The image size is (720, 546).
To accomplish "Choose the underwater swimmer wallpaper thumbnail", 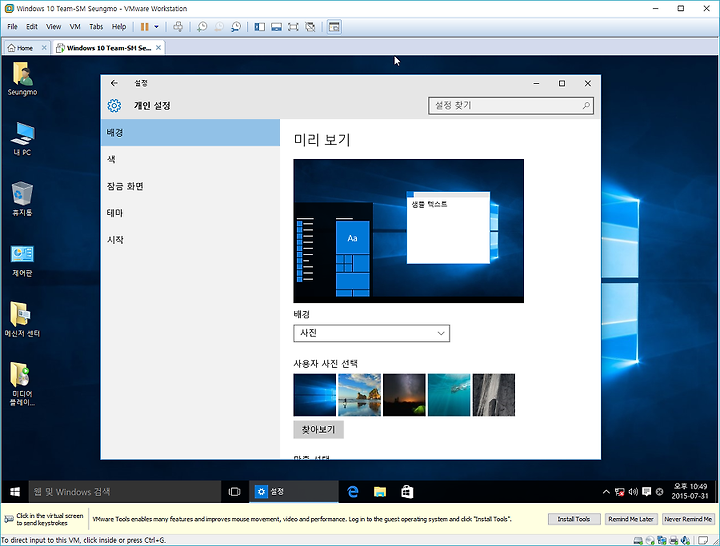I will 449,395.
